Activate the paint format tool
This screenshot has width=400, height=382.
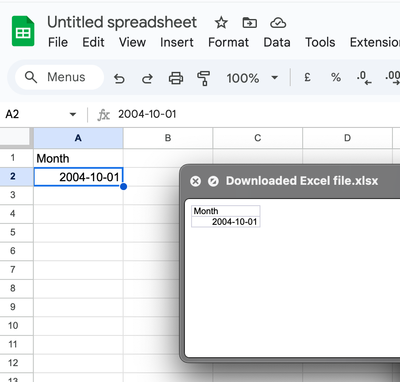click(203, 78)
